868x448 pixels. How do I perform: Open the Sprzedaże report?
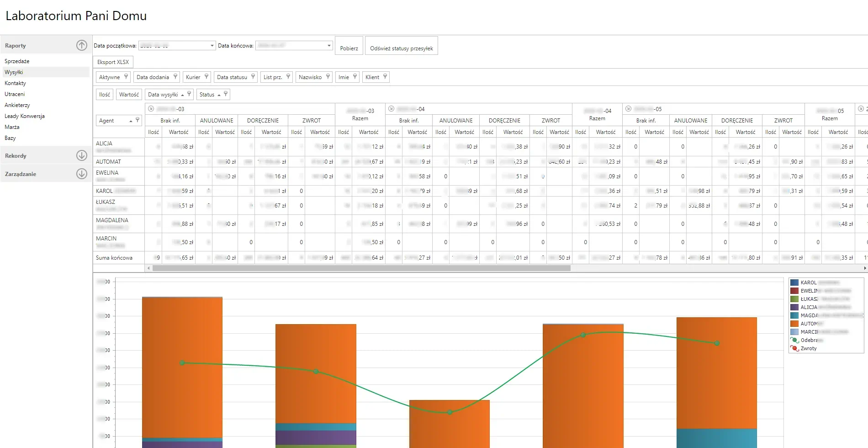(17, 61)
